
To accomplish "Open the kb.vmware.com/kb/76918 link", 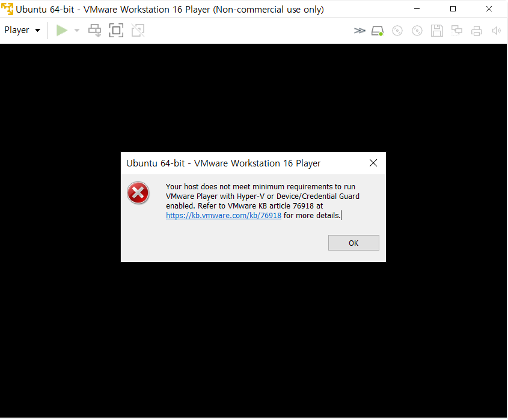I will 224,216.
